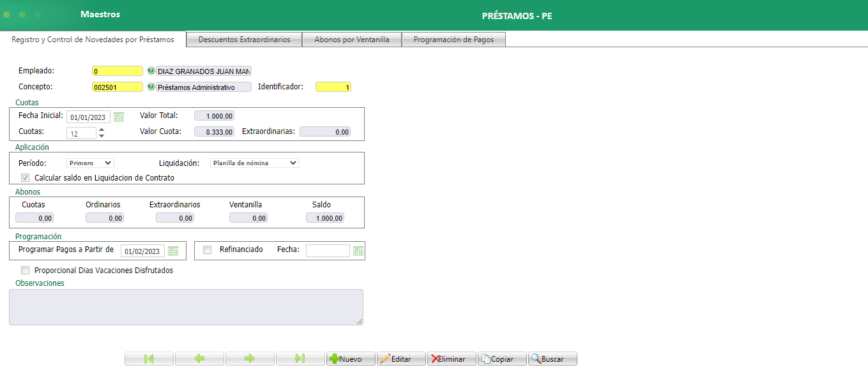The image size is (868, 379).
Task: Open the Programación de Pagos tab
Action: coord(453,39)
